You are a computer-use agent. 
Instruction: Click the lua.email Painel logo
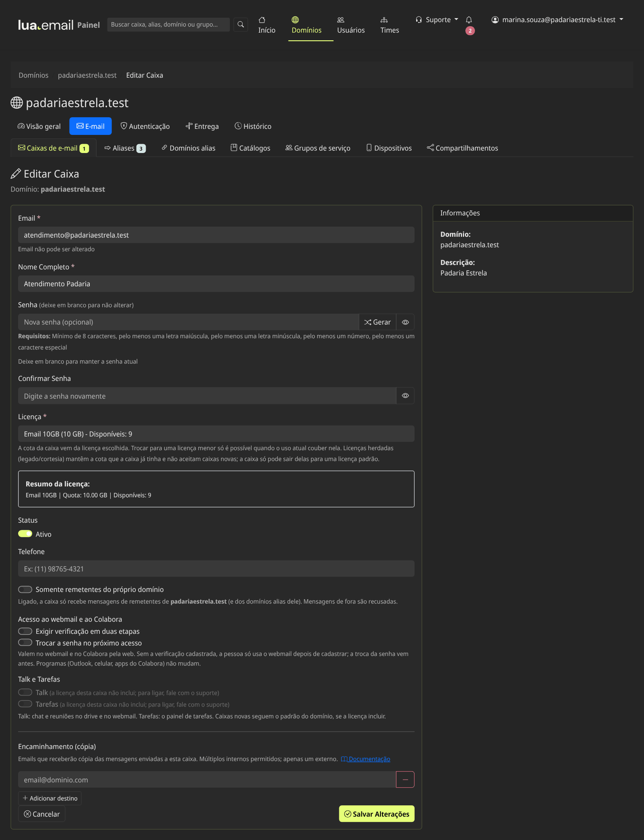pos(59,25)
